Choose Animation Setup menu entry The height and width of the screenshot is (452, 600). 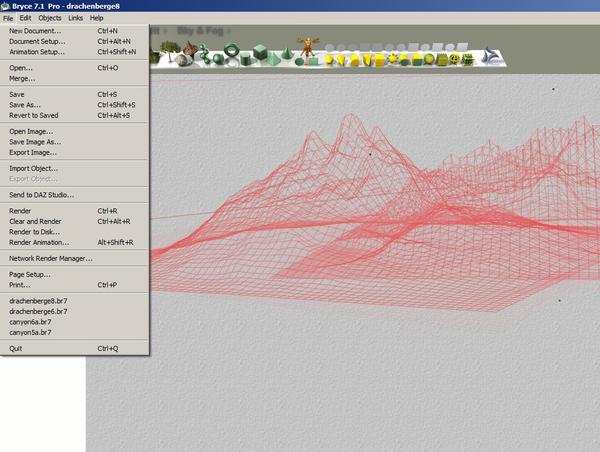(74, 52)
